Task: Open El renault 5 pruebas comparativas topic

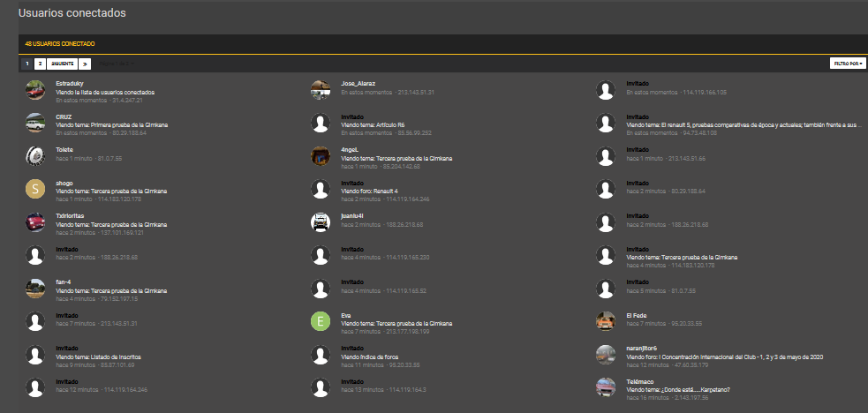Action: 761,125
